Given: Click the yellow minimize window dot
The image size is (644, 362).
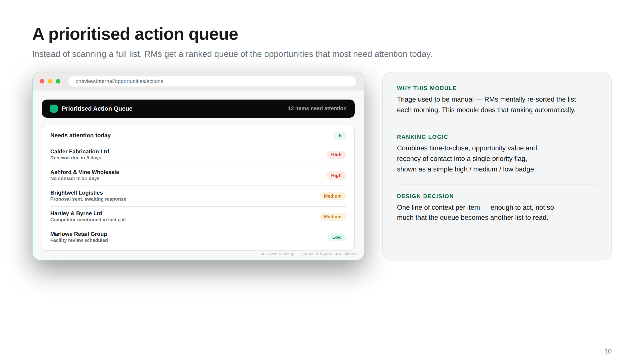Looking at the screenshot, I should tap(50, 81).
